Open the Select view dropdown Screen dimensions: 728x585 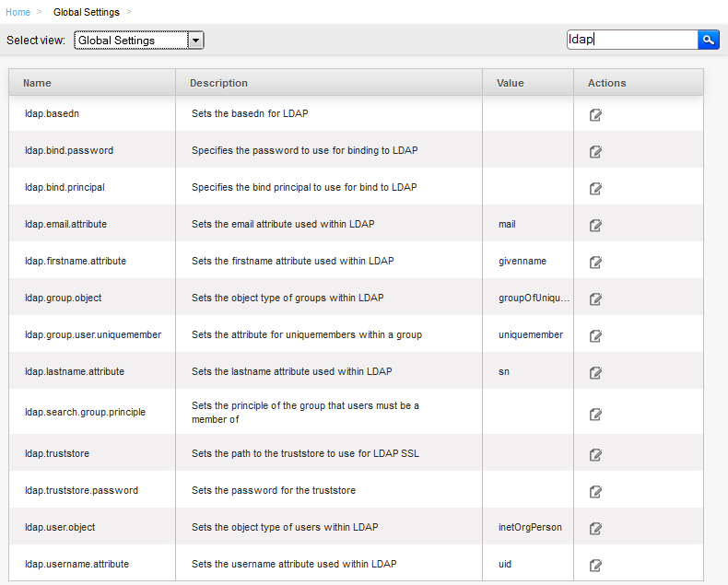(x=139, y=41)
